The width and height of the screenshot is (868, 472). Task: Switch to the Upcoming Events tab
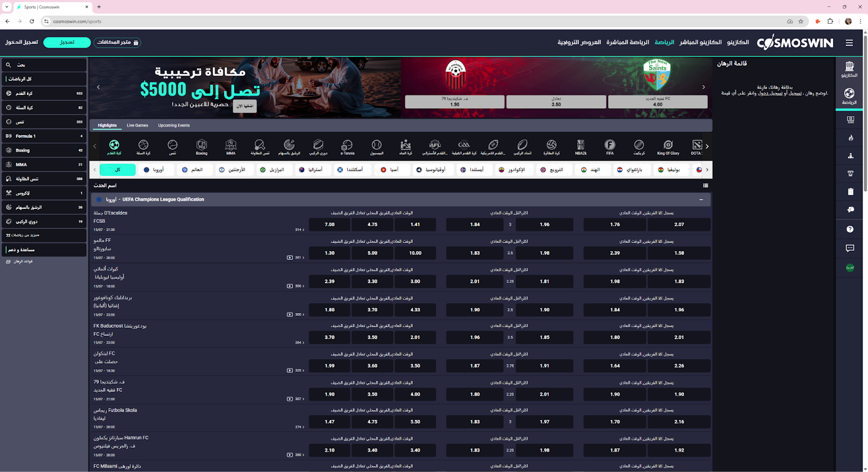tap(174, 125)
